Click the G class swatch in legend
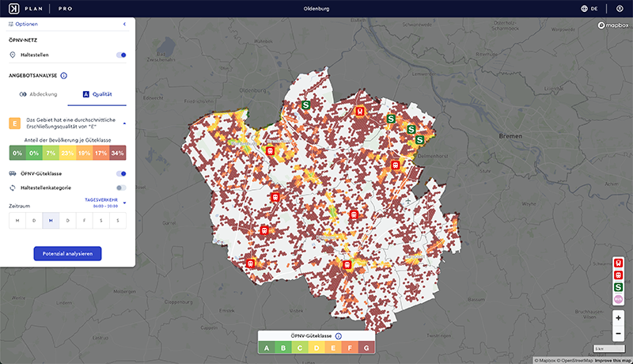The width and height of the screenshot is (633, 364). pyautogui.click(x=366, y=347)
